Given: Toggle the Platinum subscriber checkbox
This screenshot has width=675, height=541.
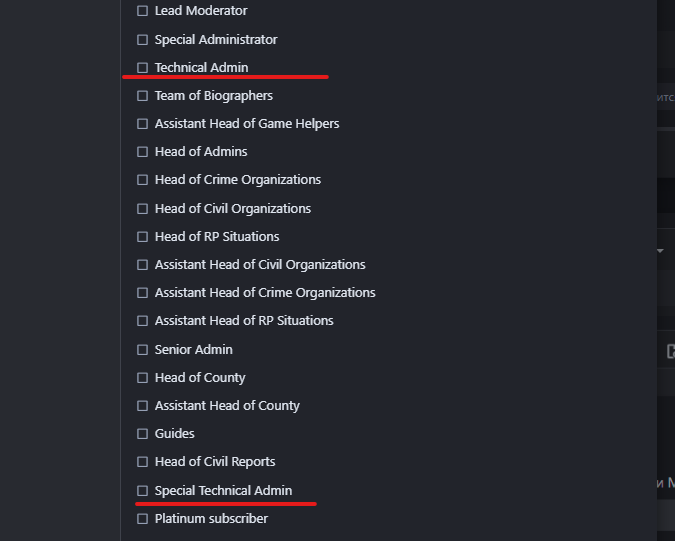Looking at the screenshot, I should [x=142, y=519].
